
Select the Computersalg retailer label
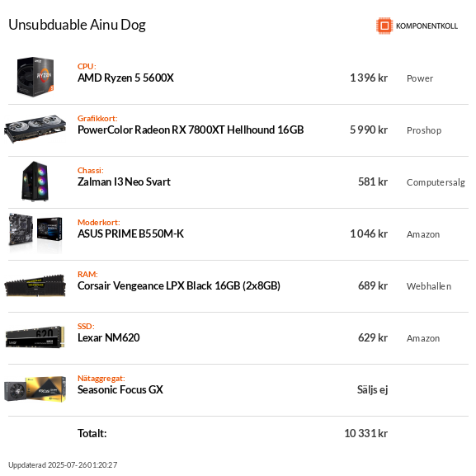(x=436, y=182)
